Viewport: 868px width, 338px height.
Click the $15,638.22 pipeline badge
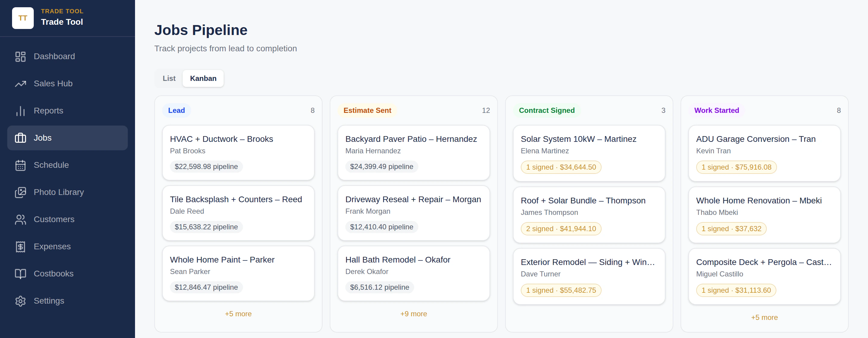coord(206,227)
